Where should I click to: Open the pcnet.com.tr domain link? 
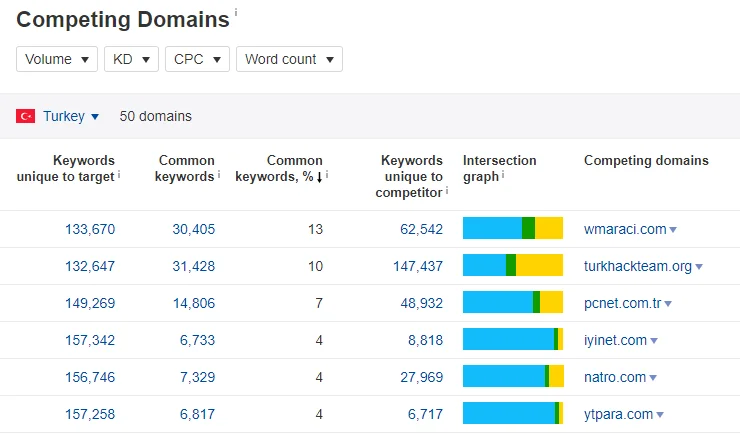[621, 303]
